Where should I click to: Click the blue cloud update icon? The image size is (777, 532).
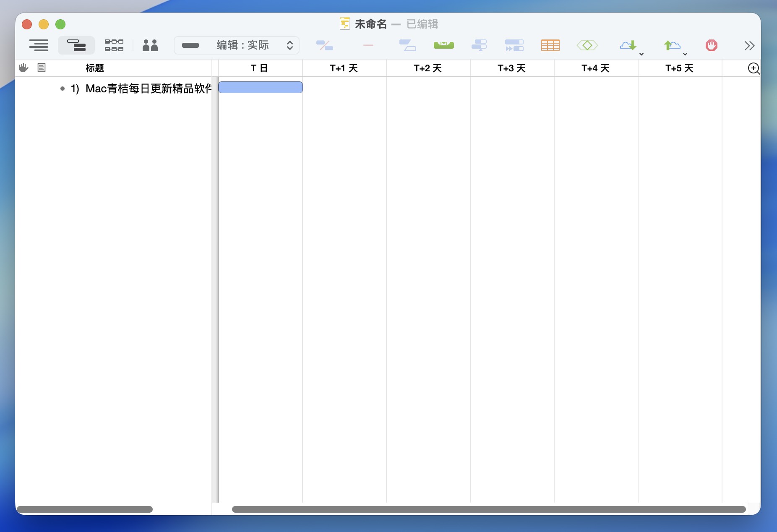coord(628,45)
